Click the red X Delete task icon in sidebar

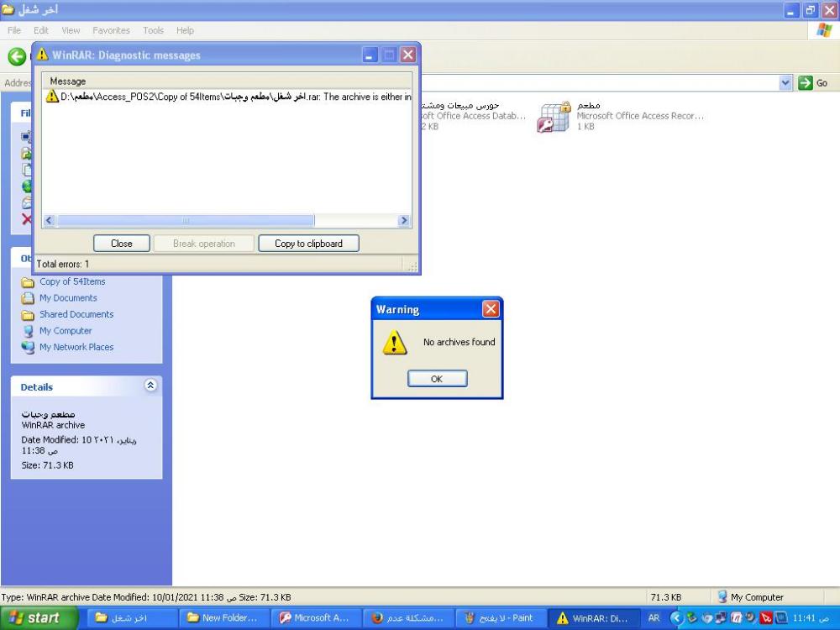tap(26, 218)
